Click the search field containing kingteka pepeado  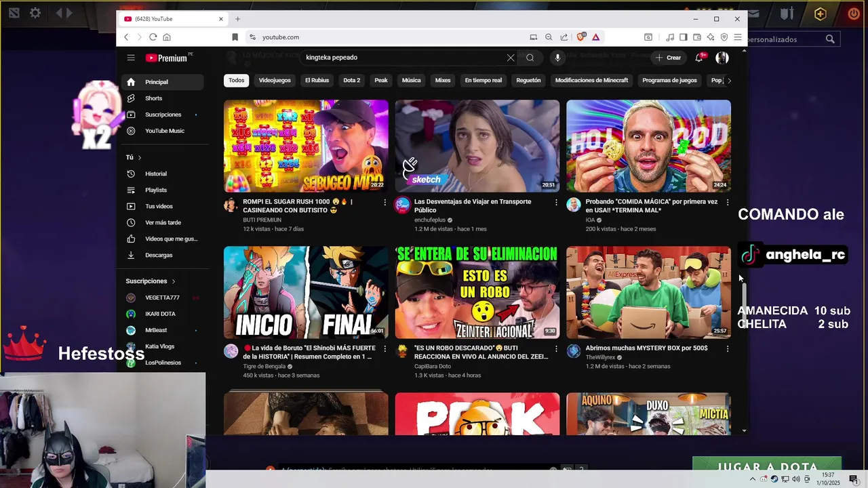coord(403,58)
